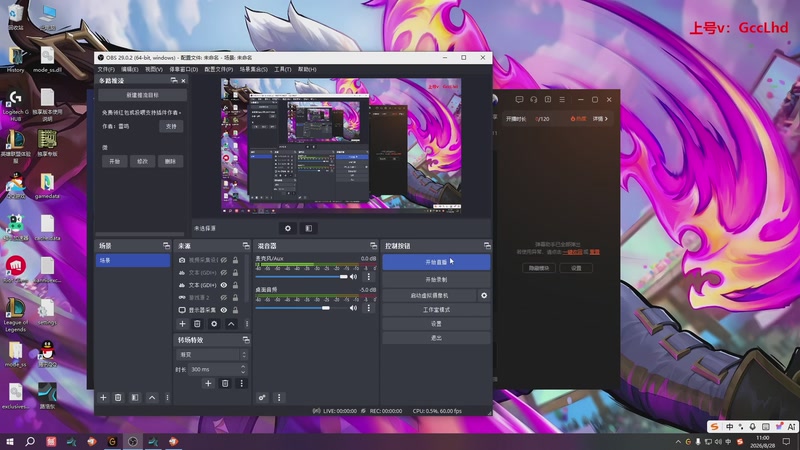Float the 转场特效 dock using its pop-out icon
Viewport: 800px width, 450px height.
pyautogui.click(x=246, y=340)
